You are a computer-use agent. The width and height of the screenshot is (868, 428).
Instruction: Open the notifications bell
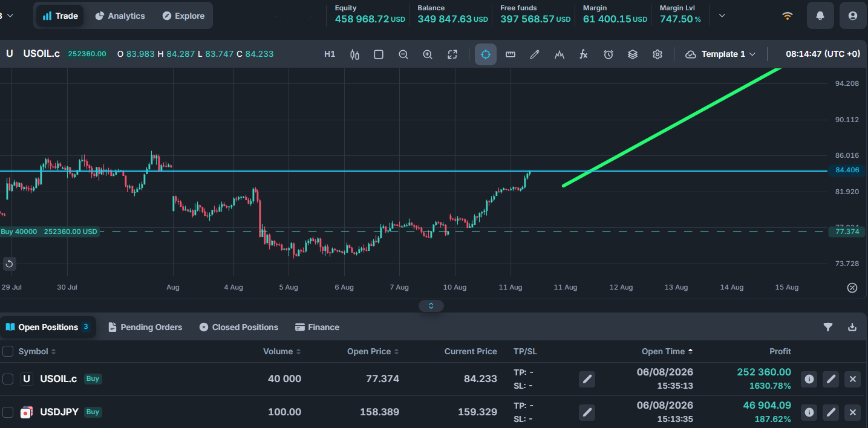click(820, 16)
